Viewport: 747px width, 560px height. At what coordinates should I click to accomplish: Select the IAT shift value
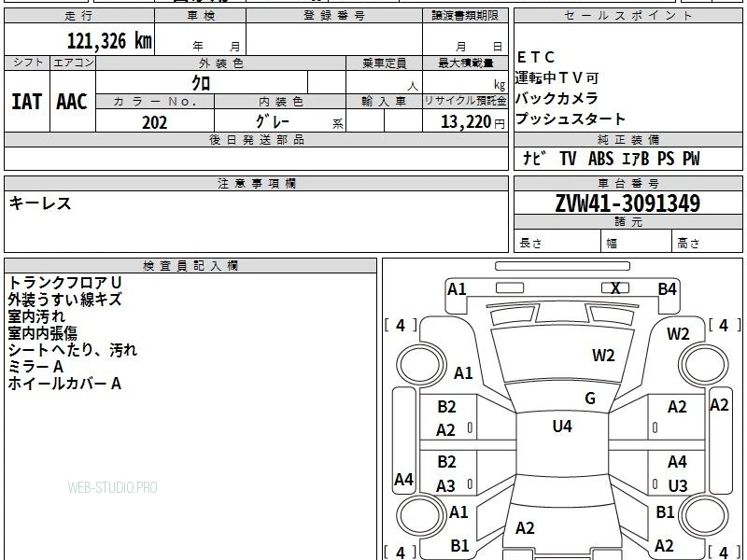coord(27,102)
